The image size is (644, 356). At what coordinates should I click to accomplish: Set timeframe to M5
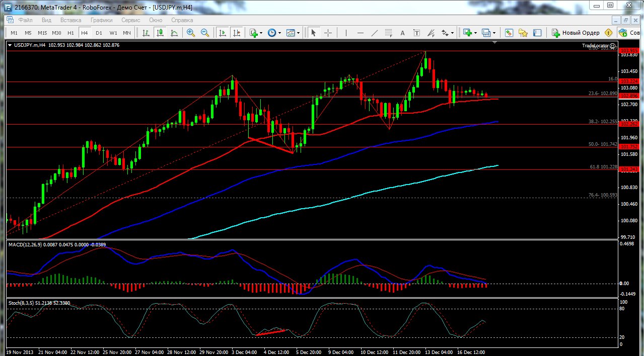28,33
